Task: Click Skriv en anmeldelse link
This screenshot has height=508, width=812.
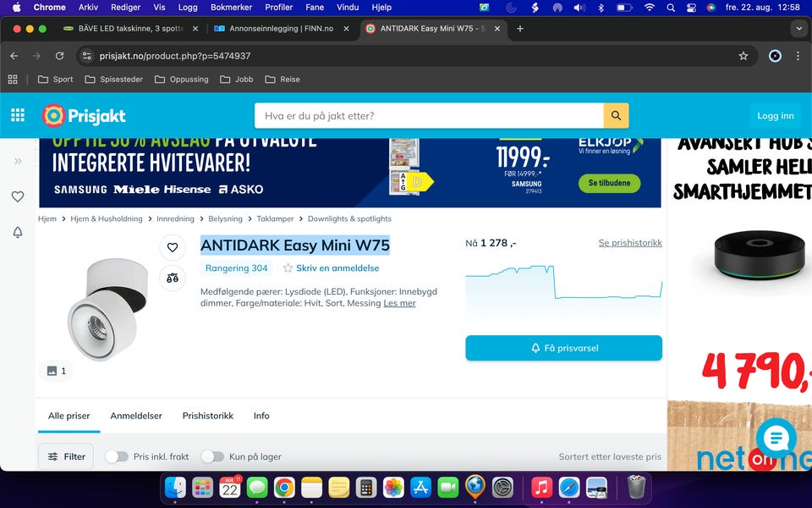Action: [x=337, y=268]
